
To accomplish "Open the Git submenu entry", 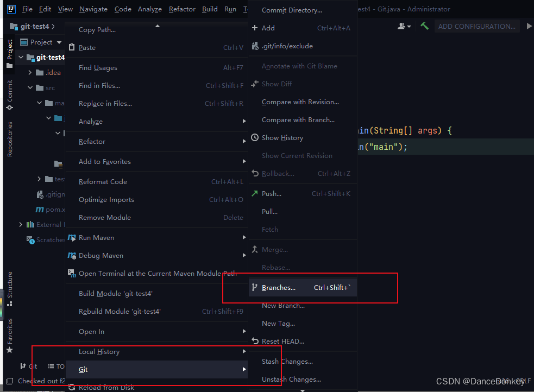I will point(156,369).
